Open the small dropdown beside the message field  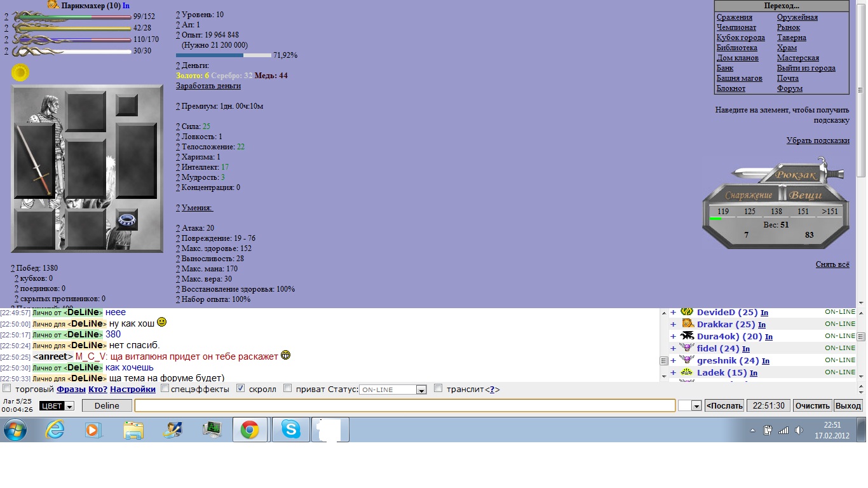pos(689,405)
